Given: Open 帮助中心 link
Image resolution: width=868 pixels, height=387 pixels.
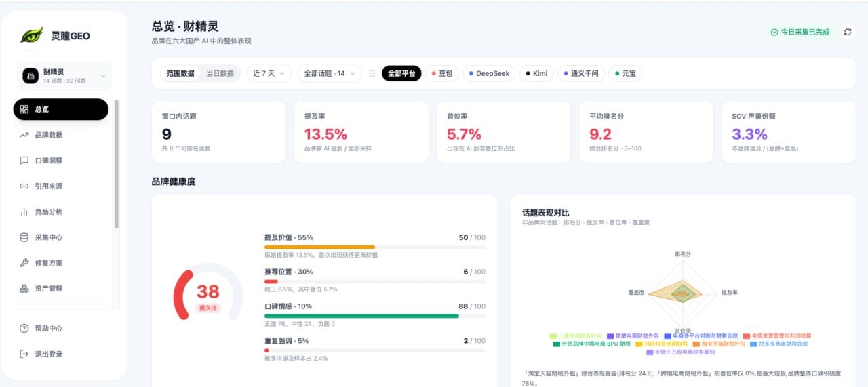Looking at the screenshot, I should coord(61,328).
